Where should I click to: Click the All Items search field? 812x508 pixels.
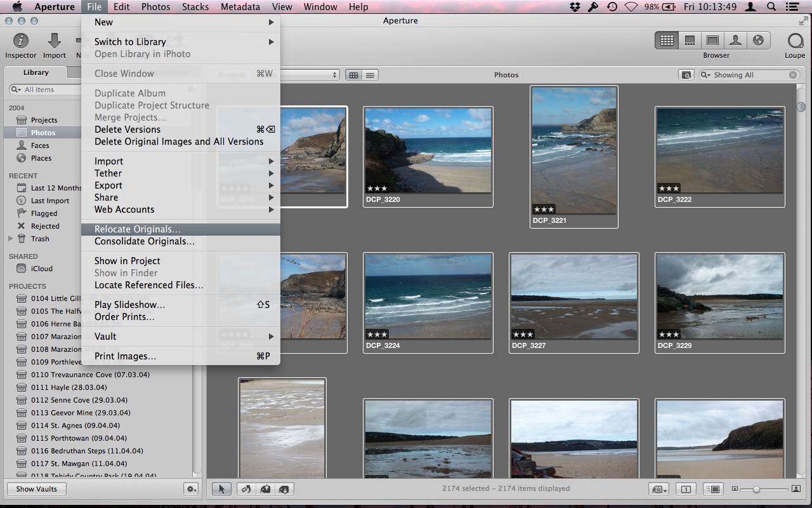(x=44, y=90)
